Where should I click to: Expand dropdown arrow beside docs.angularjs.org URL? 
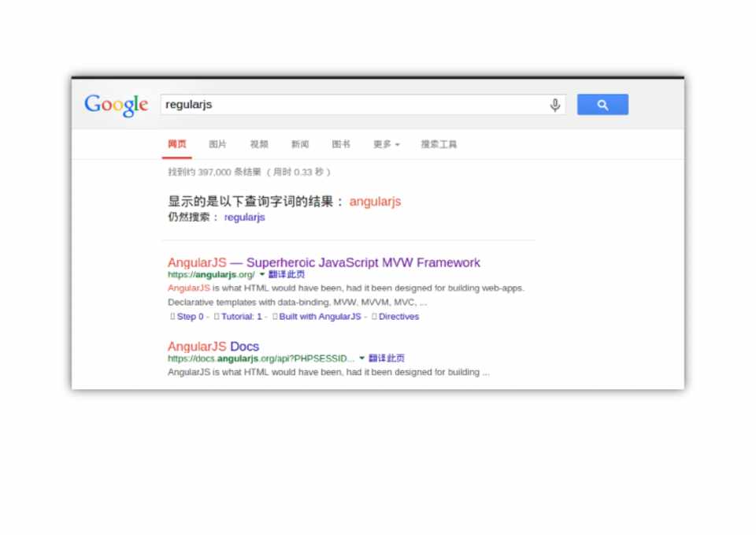(x=362, y=359)
